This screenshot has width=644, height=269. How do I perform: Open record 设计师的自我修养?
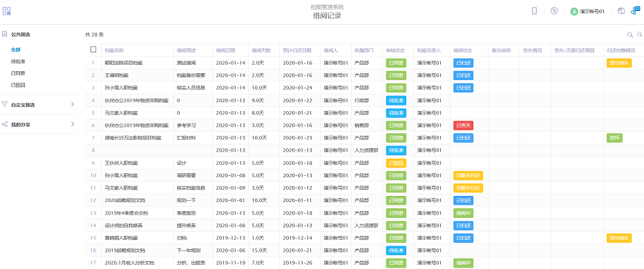[124, 226]
